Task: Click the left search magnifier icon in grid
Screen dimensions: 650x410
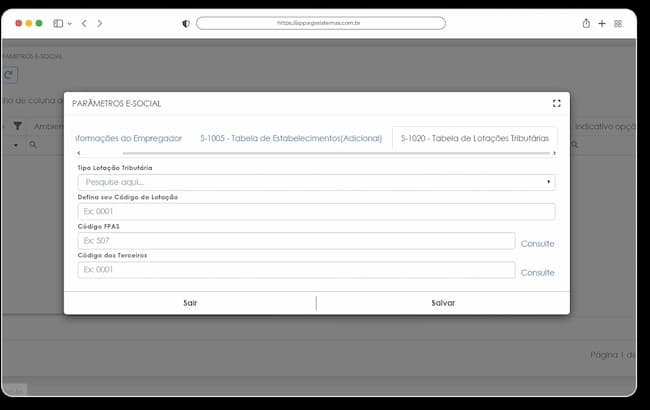Action: (33, 144)
